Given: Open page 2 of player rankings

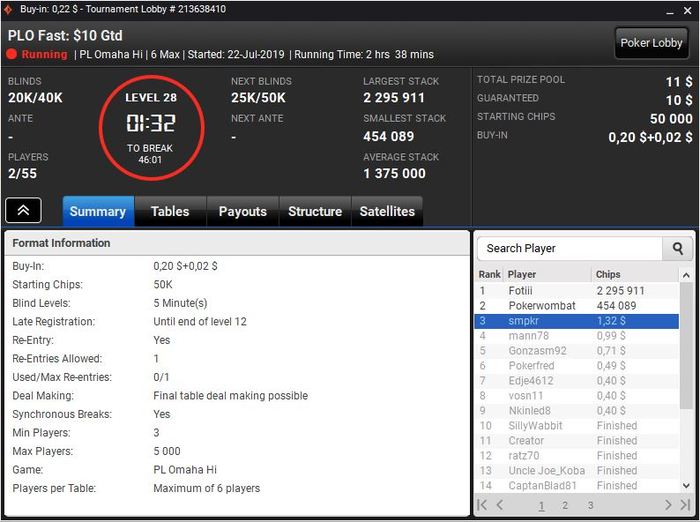Looking at the screenshot, I should pos(565,505).
